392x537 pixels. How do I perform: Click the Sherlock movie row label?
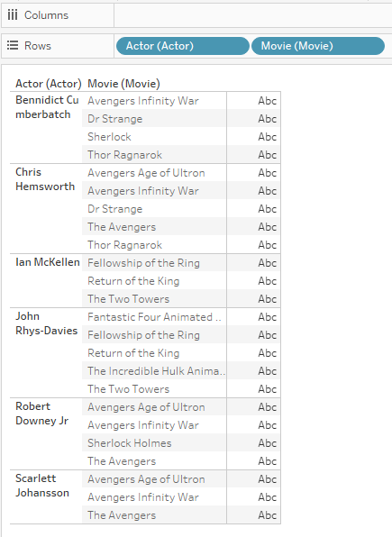(109, 137)
